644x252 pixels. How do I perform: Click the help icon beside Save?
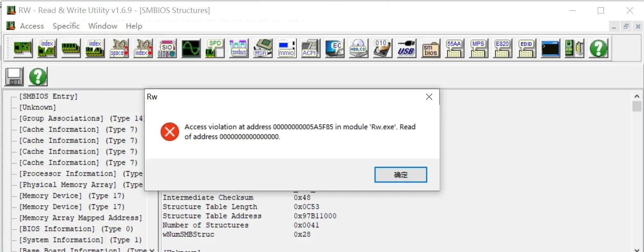(38, 76)
